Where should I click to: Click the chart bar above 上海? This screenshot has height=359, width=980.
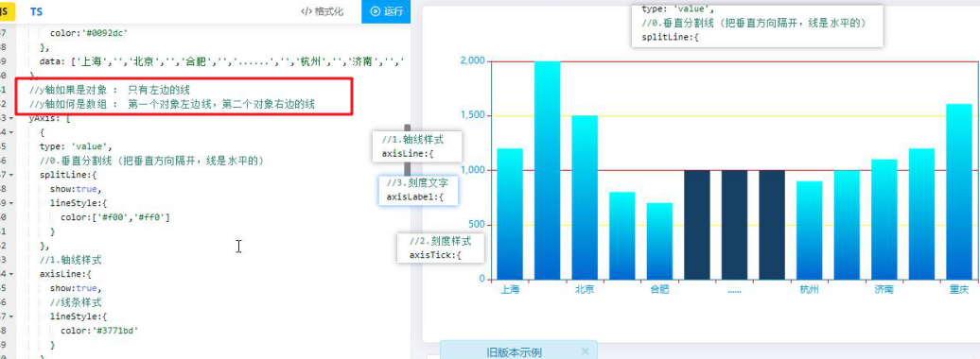(x=509, y=214)
